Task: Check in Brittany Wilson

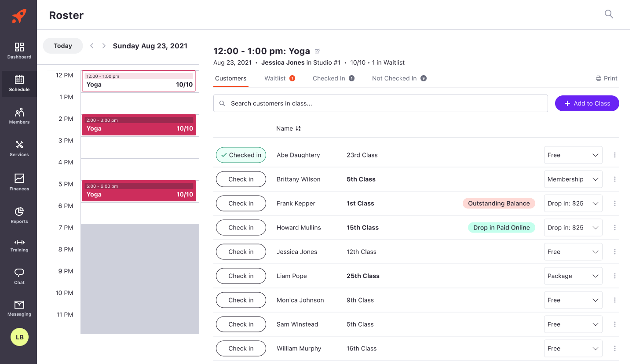Action: tap(241, 179)
